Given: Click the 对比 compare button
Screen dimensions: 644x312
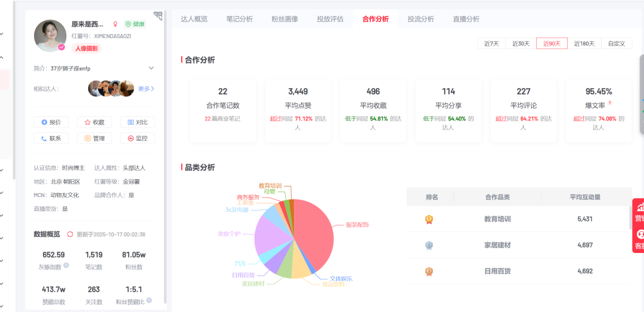Looking at the screenshot, I should pos(137,122).
